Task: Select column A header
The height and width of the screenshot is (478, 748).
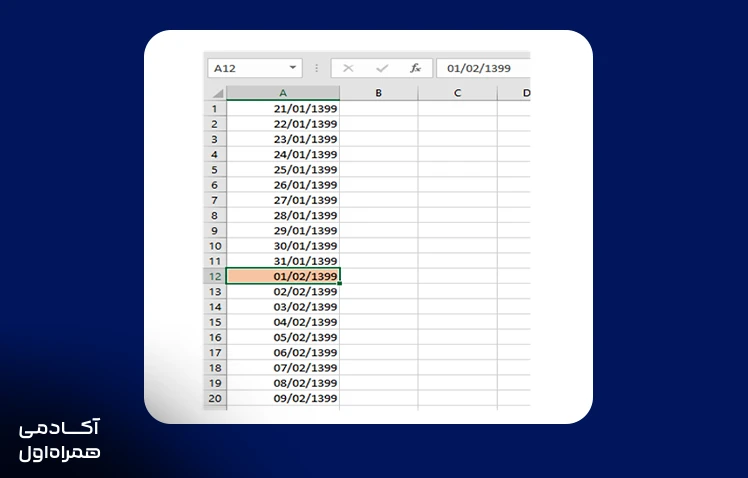Action: click(x=283, y=93)
